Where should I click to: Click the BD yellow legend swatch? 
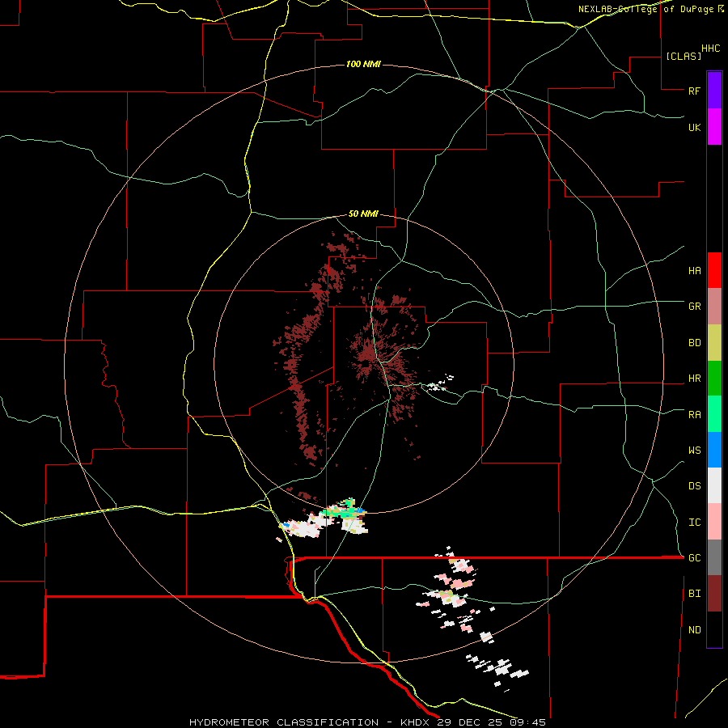pos(714,343)
